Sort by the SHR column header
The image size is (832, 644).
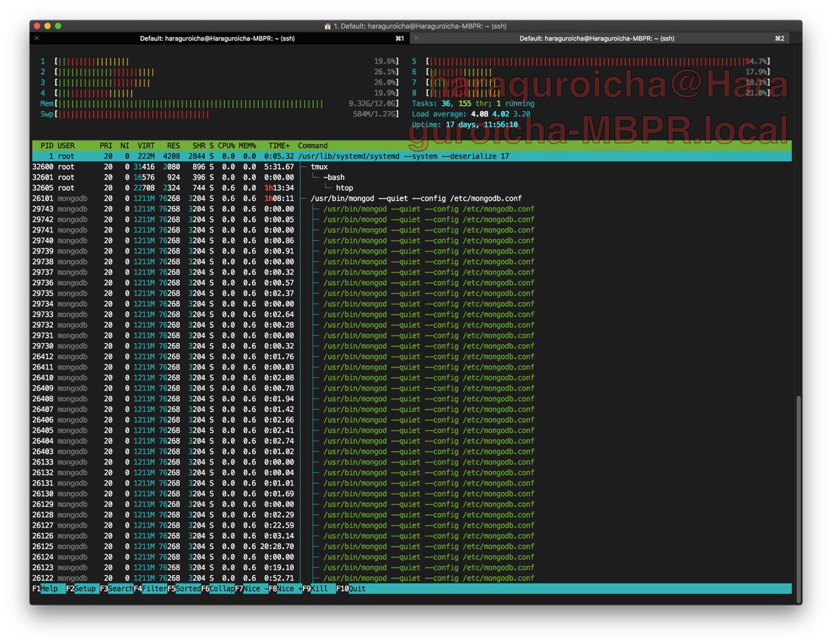point(199,146)
